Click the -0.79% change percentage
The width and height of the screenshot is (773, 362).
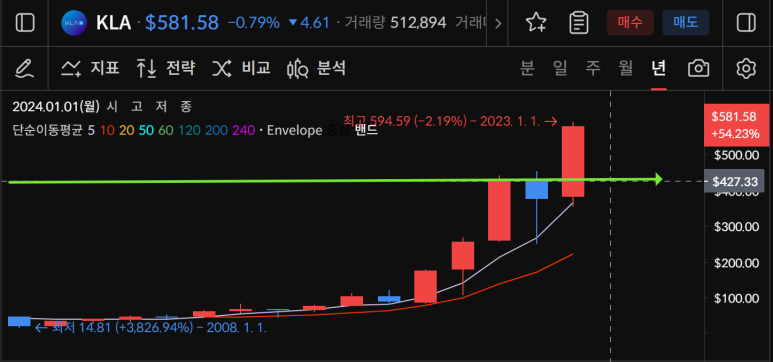tap(253, 23)
